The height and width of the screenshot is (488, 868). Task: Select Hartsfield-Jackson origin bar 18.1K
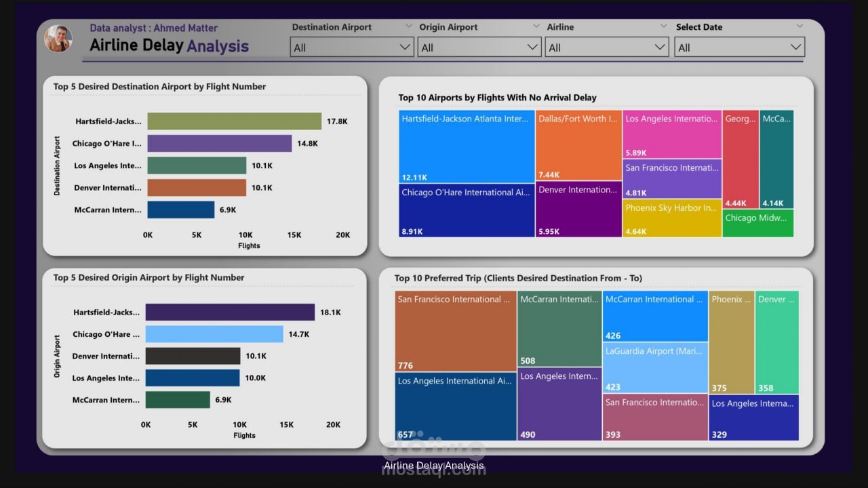pyautogui.click(x=230, y=312)
